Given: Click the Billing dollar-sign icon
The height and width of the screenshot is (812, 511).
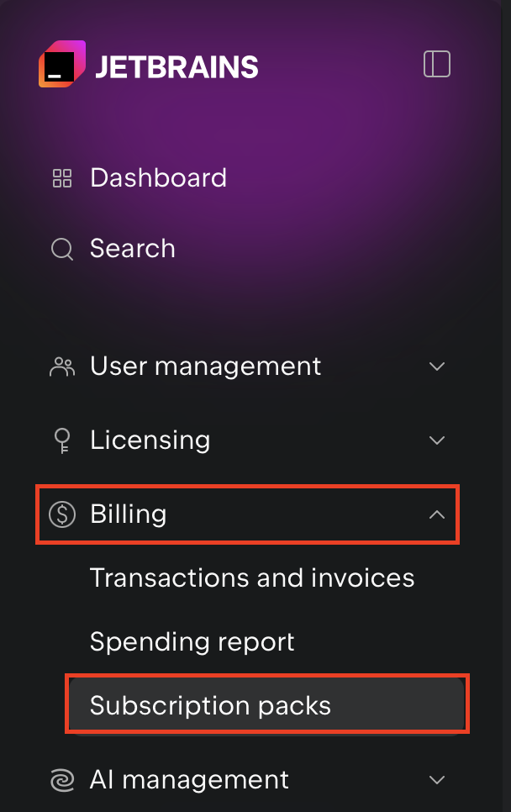Looking at the screenshot, I should coord(62,514).
